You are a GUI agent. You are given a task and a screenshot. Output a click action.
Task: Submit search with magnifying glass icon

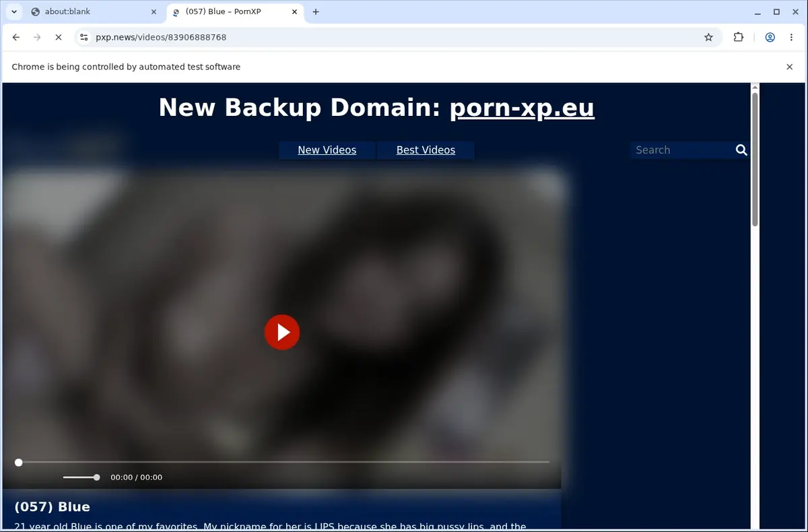(x=741, y=150)
